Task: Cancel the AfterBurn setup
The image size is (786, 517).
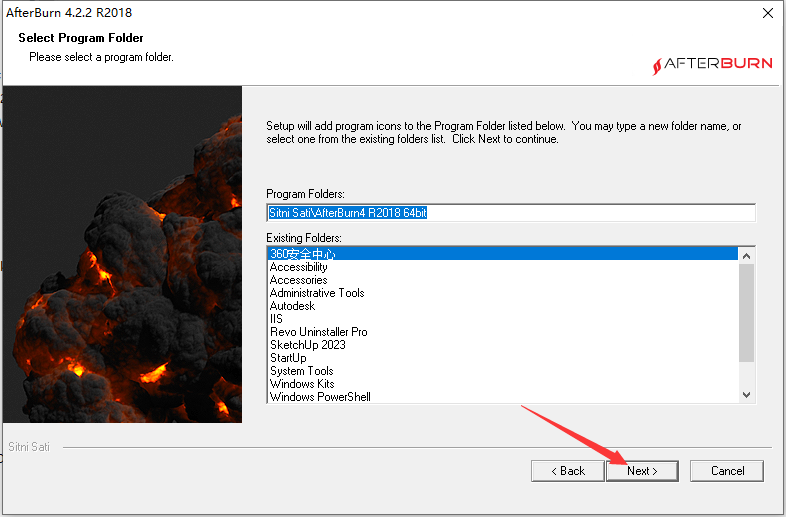Action: (727, 471)
